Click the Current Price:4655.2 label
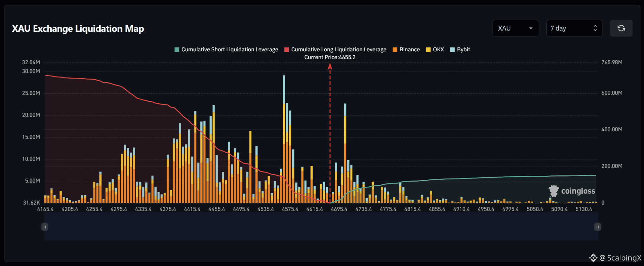Viewport: 644px width, 266px height. coord(330,57)
